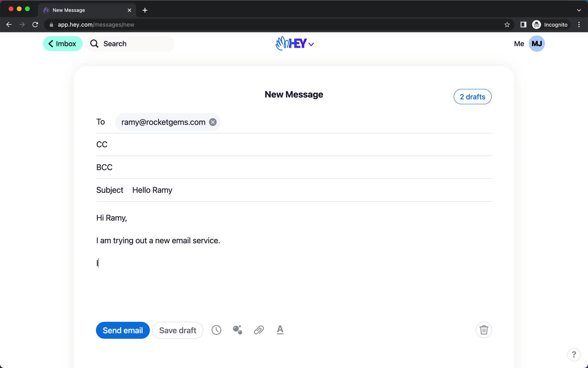
Task: Click the emoji/reactions icon
Action: (x=237, y=330)
